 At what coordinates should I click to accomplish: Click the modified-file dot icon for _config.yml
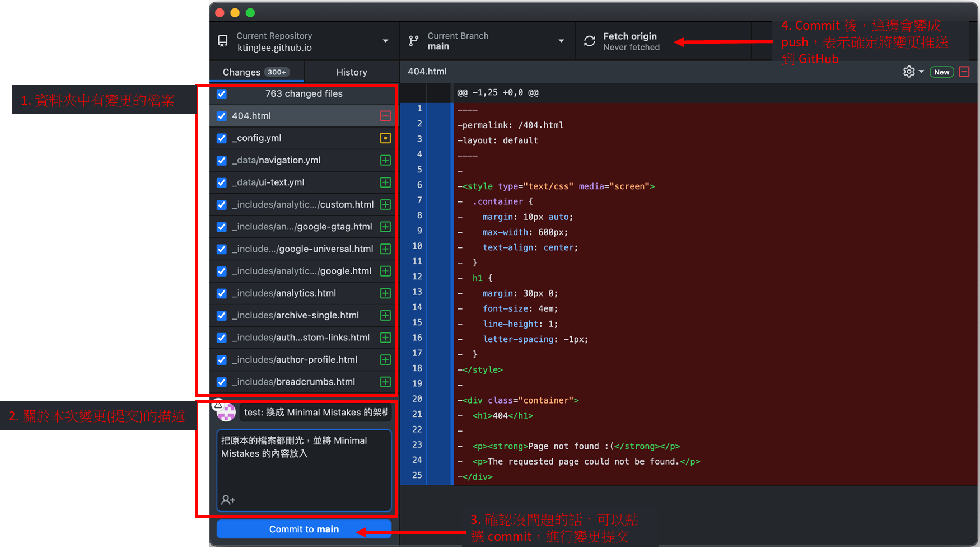pyautogui.click(x=385, y=138)
